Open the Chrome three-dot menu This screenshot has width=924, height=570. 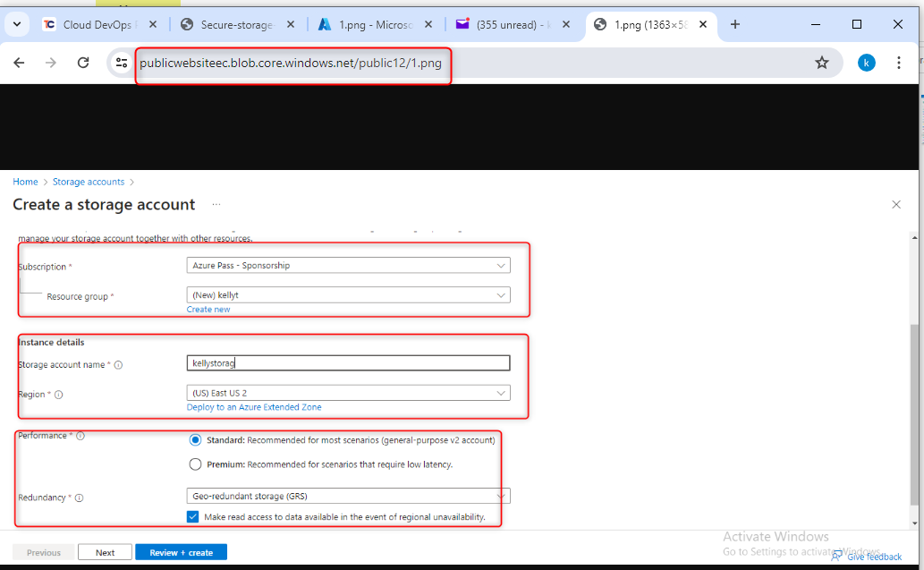point(899,63)
